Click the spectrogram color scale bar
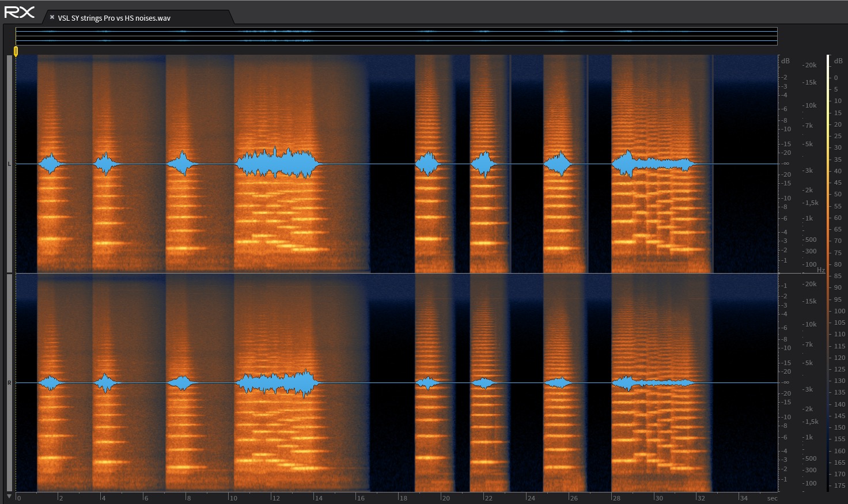This screenshot has width=848, height=504. [828, 273]
